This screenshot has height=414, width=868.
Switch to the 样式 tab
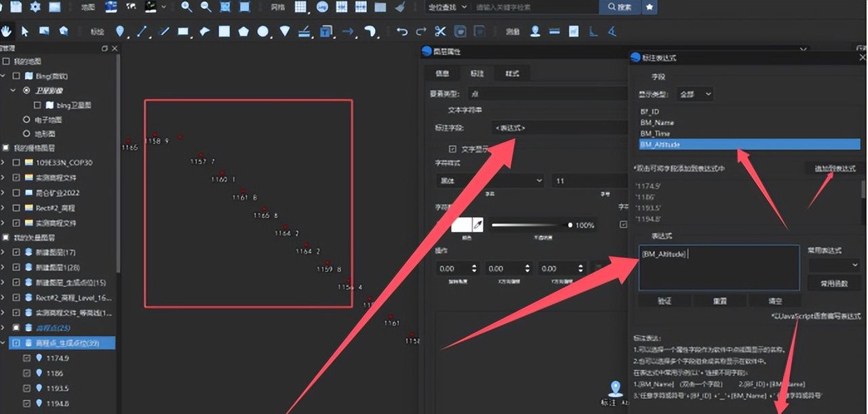click(511, 73)
